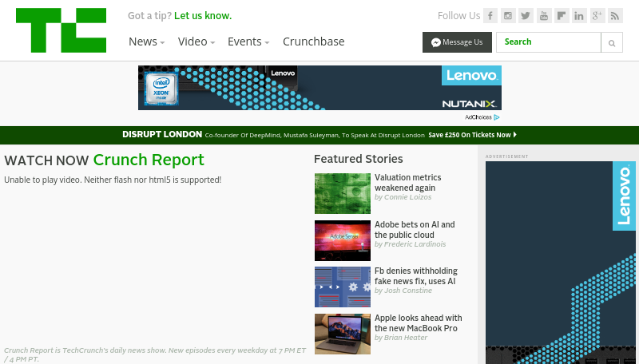The height and width of the screenshot is (364, 639).
Task: Open the RSS feed icon
Action: 615,16
